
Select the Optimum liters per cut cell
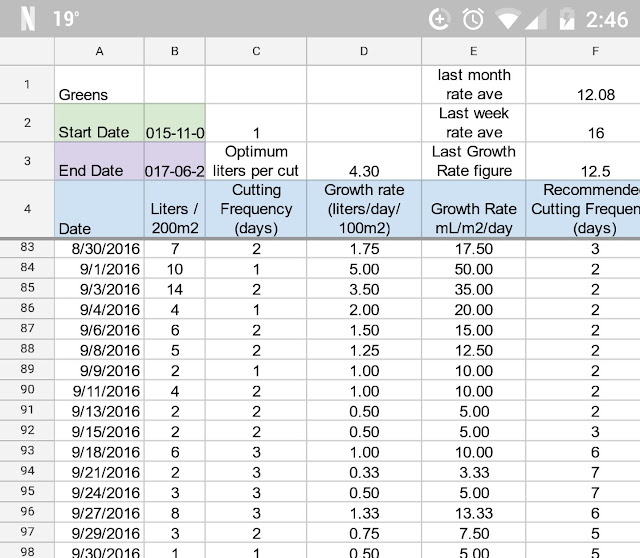[x=256, y=161]
